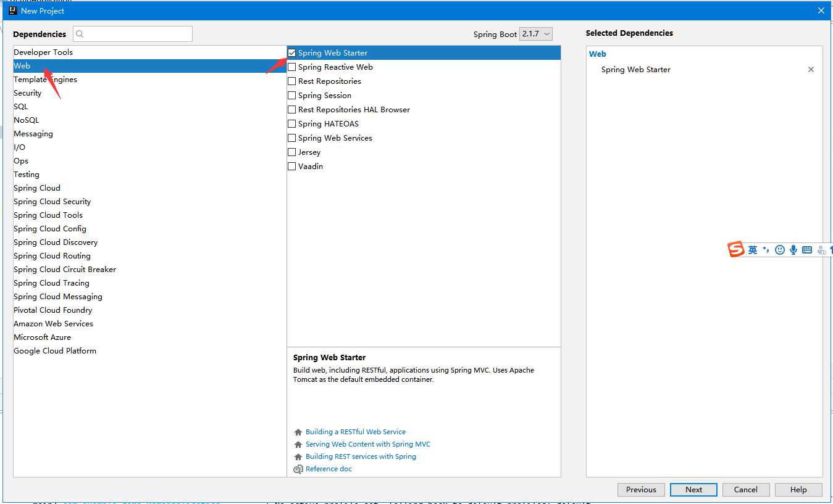Click the search magnifier icon in Dependencies field

pyautogui.click(x=80, y=35)
